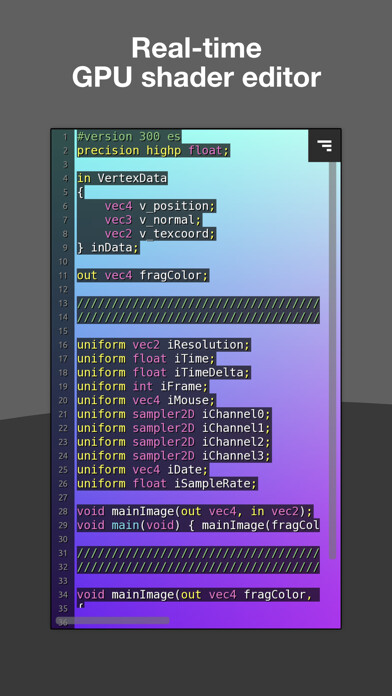Screen dimensions: 392x696
Task: Click 'uniform sampler2D iChannel2;' line
Action: (174, 442)
